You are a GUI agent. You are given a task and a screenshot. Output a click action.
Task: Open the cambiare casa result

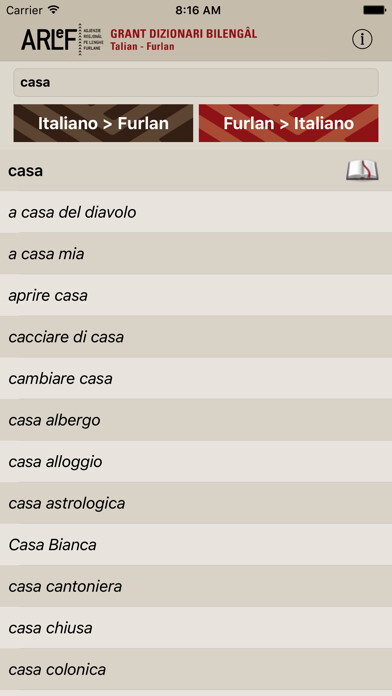point(196,378)
